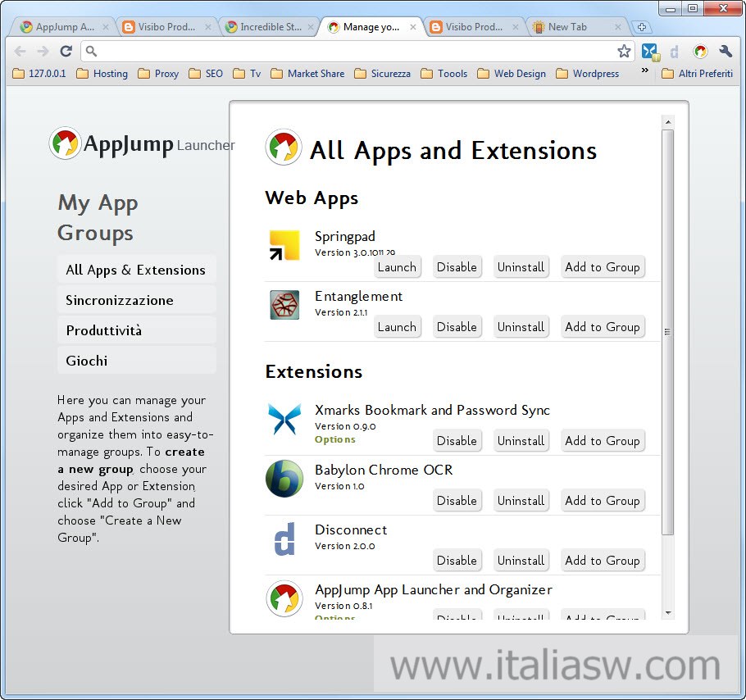
Task: Bookmark this page with the star icon
Action: pyautogui.click(x=624, y=52)
